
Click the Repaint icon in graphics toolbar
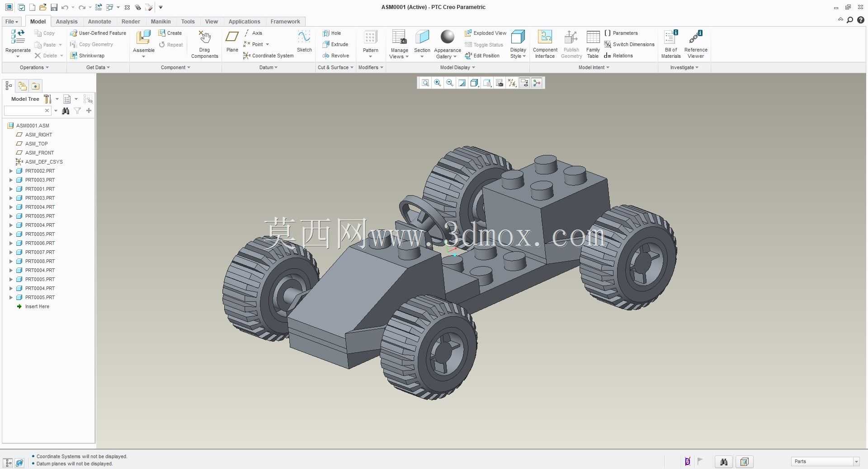(x=462, y=83)
